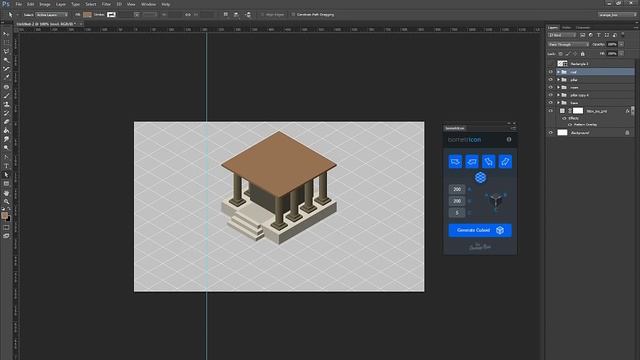Screen dimensions: 640x360
Task: Expand the room layer group
Action: [558, 88]
